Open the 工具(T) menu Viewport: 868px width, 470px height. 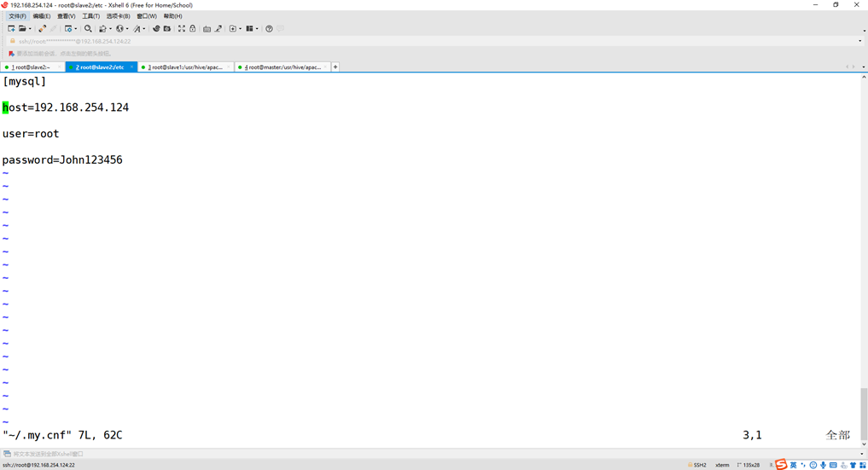point(90,16)
